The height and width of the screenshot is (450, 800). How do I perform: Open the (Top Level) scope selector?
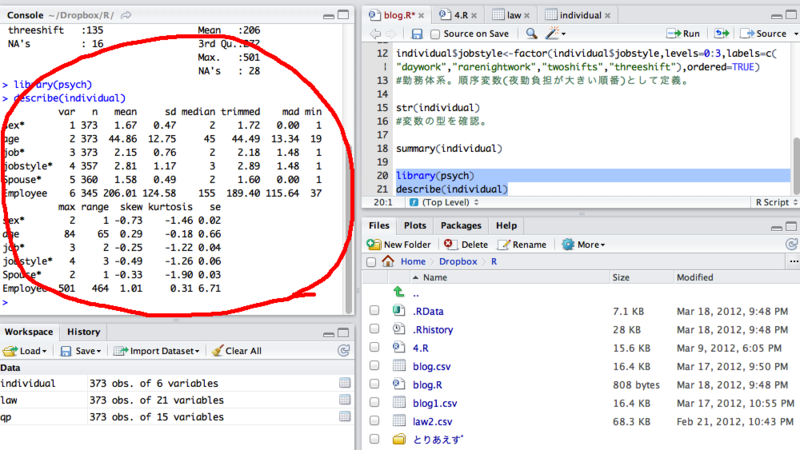(444, 202)
